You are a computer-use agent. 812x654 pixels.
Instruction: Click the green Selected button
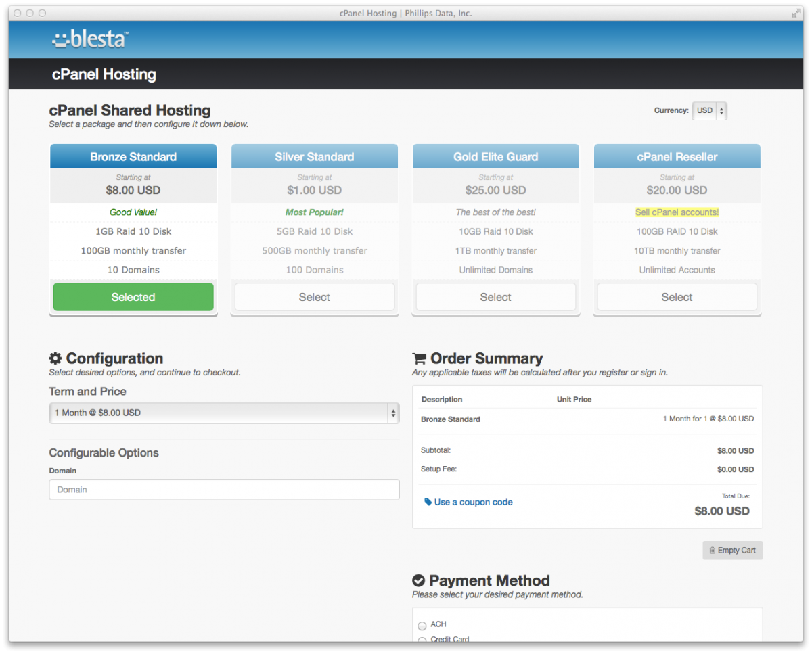click(133, 297)
